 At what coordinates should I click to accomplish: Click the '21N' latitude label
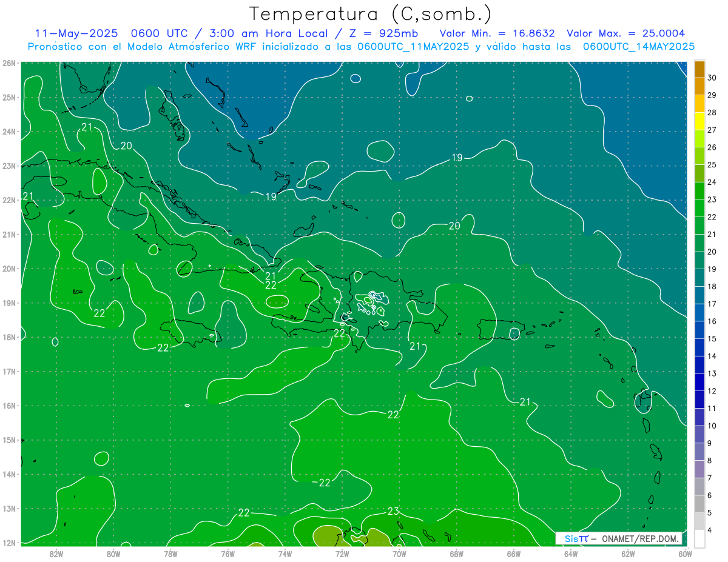[x=9, y=235]
